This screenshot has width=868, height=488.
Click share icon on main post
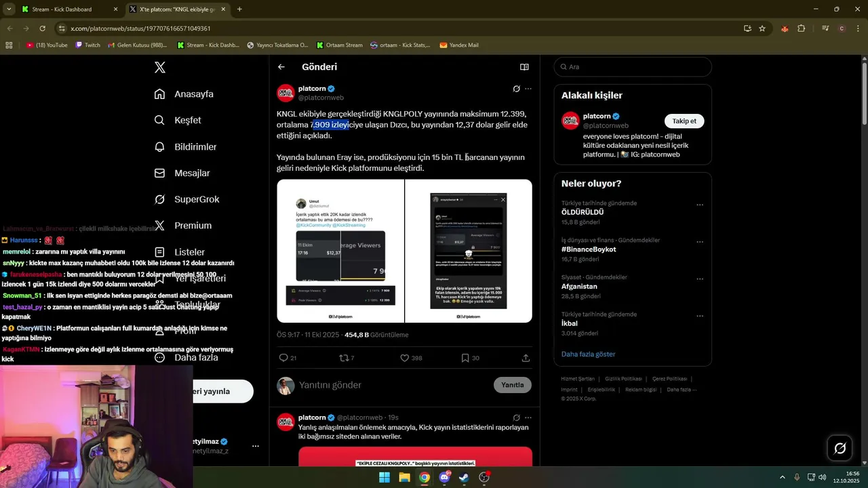click(526, 358)
